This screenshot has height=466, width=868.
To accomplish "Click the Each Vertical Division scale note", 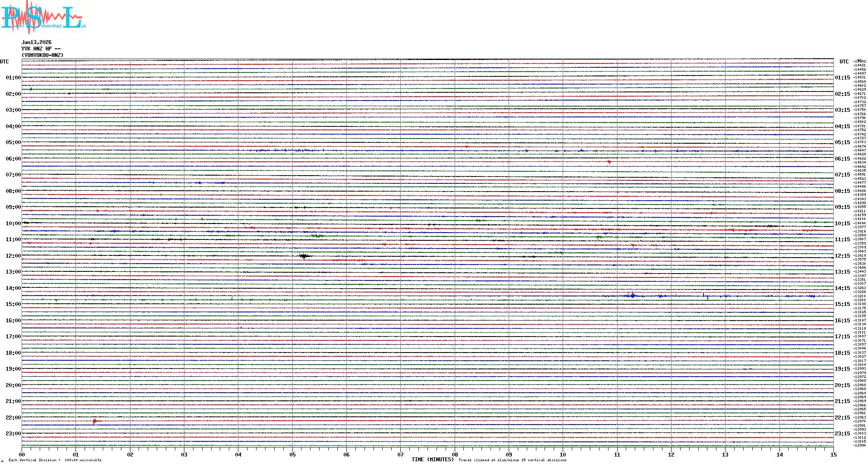I will [x=55, y=460].
